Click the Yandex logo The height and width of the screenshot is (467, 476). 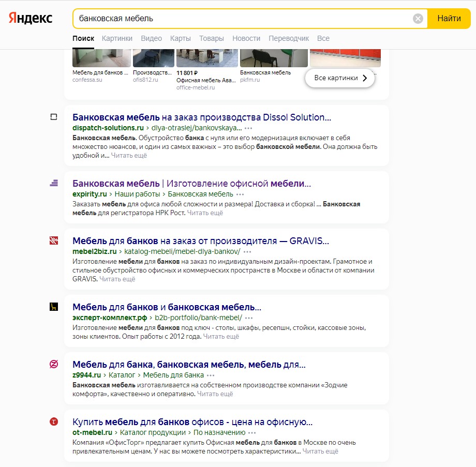pos(31,19)
